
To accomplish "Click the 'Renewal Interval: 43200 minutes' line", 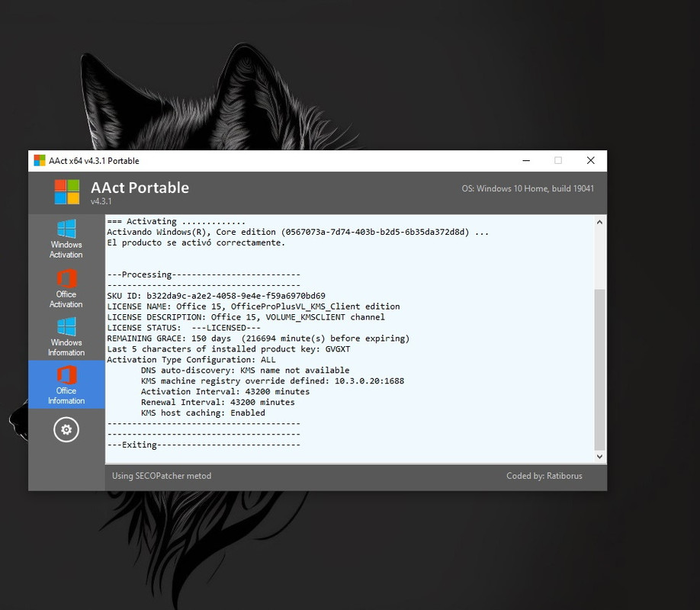I will tap(217, 403).
